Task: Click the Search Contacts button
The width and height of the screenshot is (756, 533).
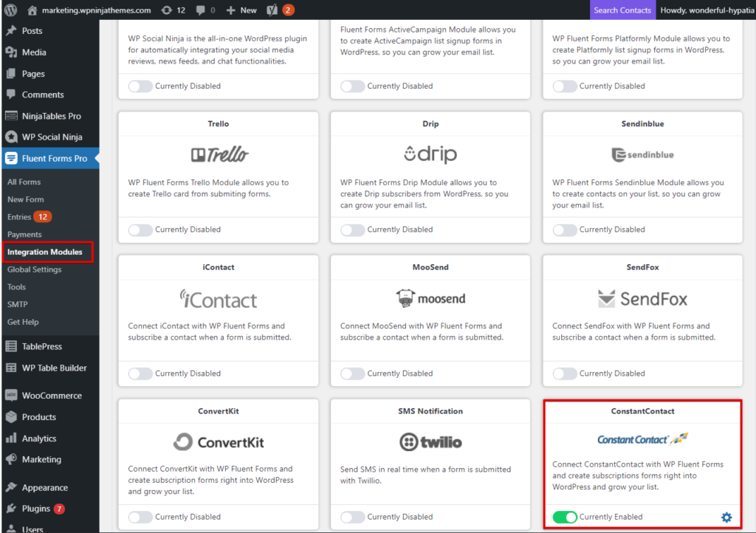Action: (x=622, y=10)
